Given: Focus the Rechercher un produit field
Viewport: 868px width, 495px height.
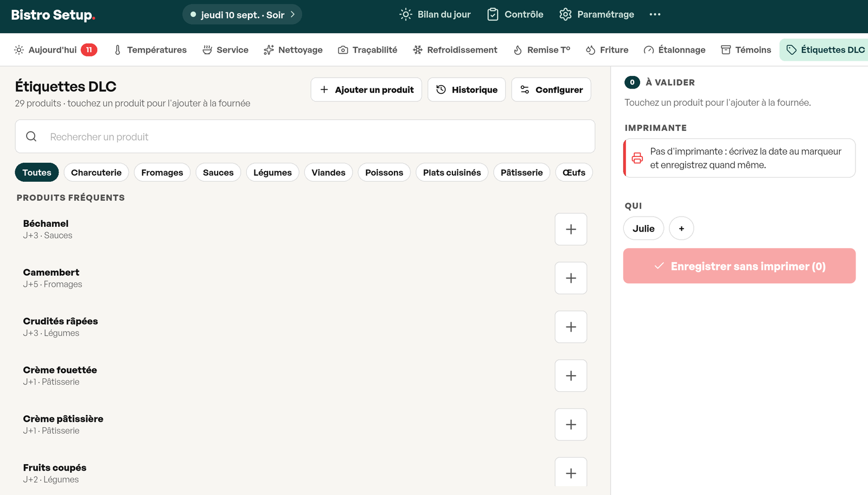Looking at the screenshot, I should point(305,137).
